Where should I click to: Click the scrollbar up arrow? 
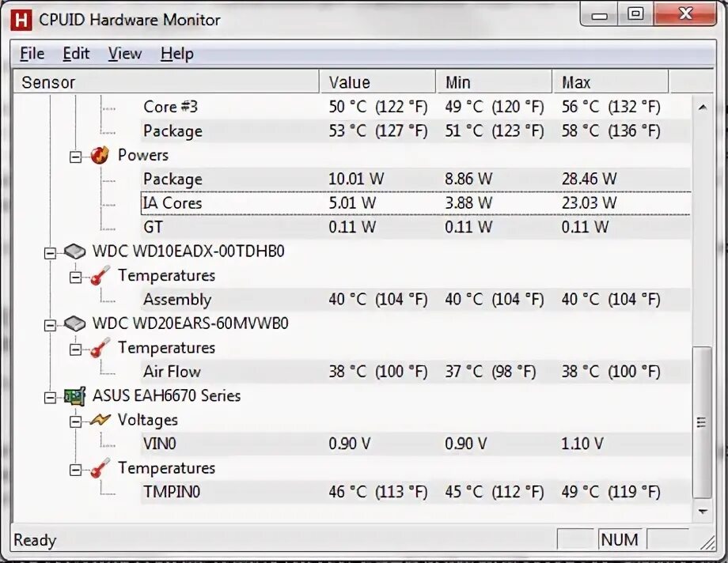(703, 108)
